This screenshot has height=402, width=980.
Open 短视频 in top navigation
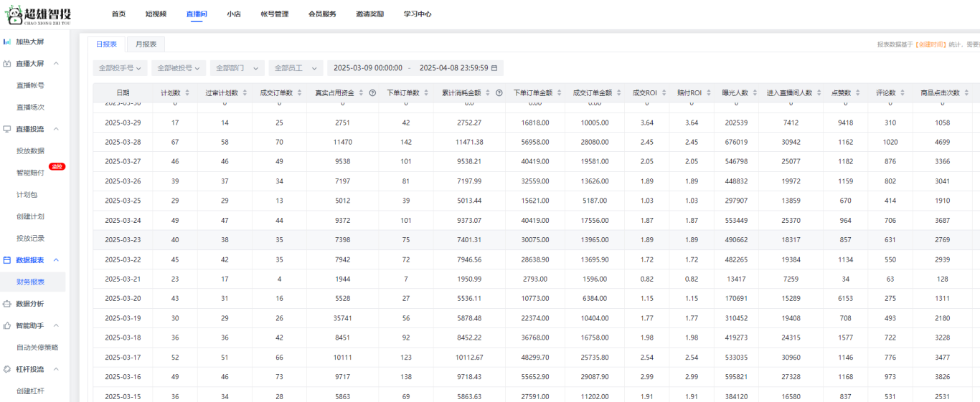click(156, 14)
